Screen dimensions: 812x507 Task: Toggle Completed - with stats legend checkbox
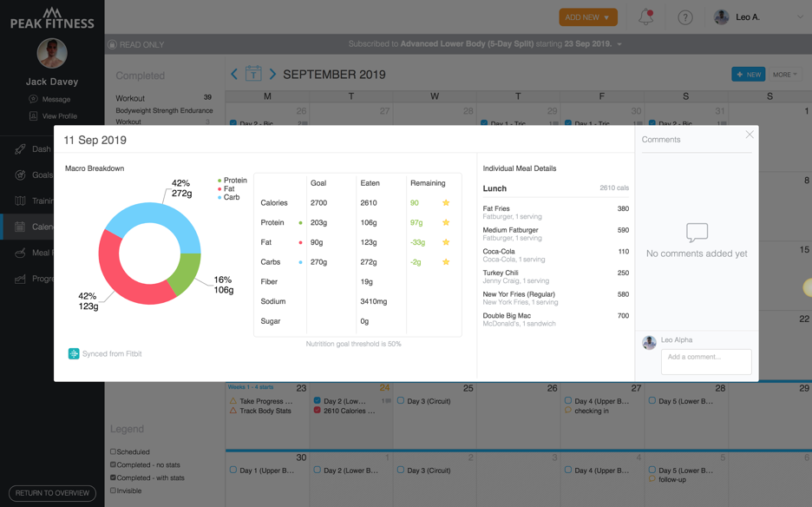113,477
